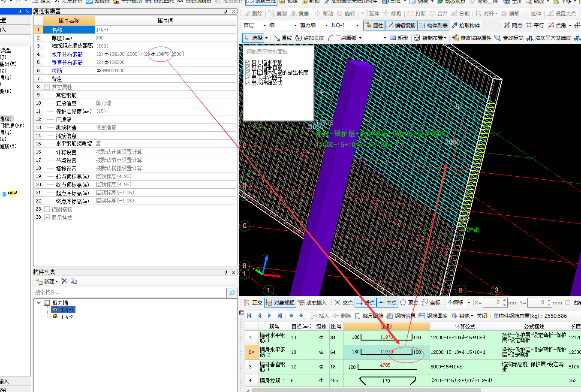This screenshot has width=581, height=392.
Task: Delete selected component in 构件列表 panel
Action: point(64,281)
